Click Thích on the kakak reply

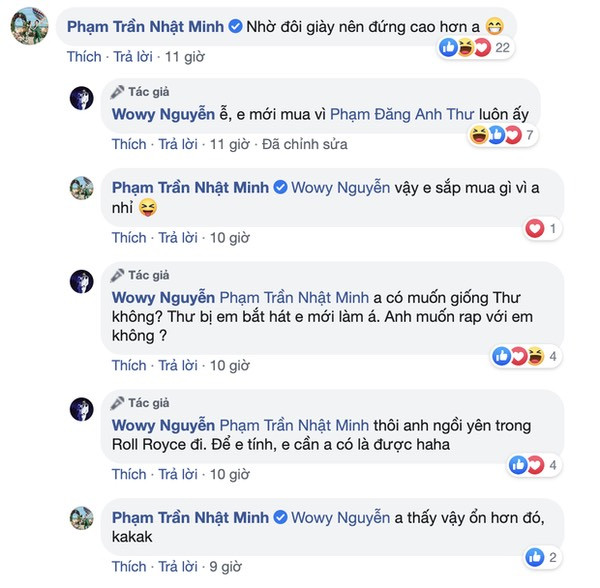129,568
